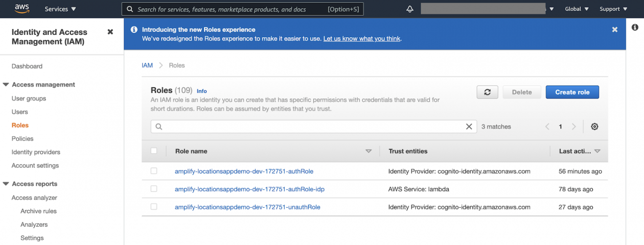Sort by Last activity arrow
The width and height of the screenshot is (644, 245).
(597, 152)
